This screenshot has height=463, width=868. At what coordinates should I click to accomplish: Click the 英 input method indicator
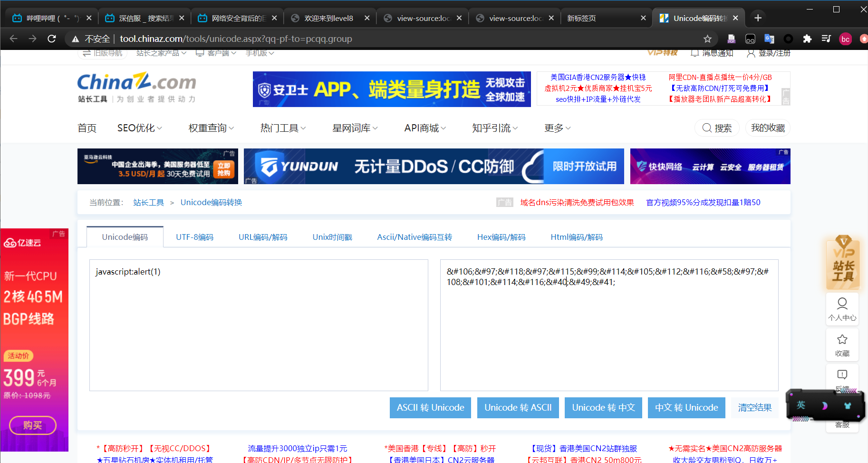point(801,405)
